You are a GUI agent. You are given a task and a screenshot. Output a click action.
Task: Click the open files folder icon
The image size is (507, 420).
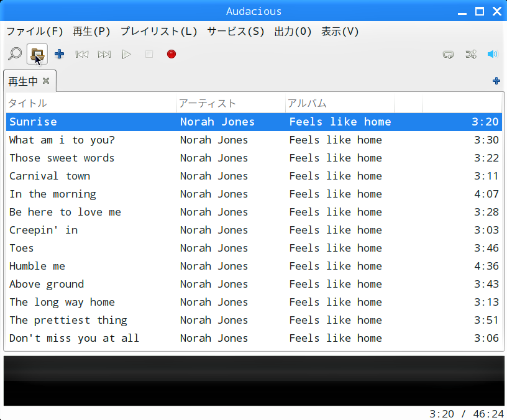point(37,54)
